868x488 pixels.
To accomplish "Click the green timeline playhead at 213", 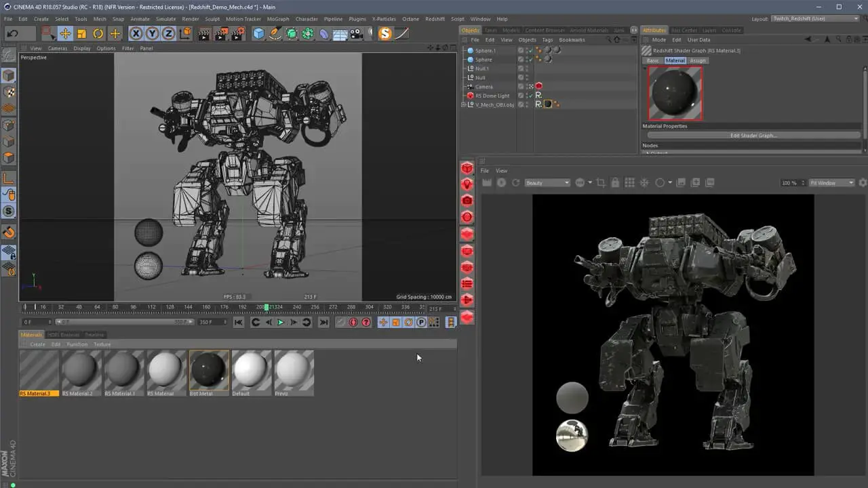I will pyautogui.click(x=266, y=307).
